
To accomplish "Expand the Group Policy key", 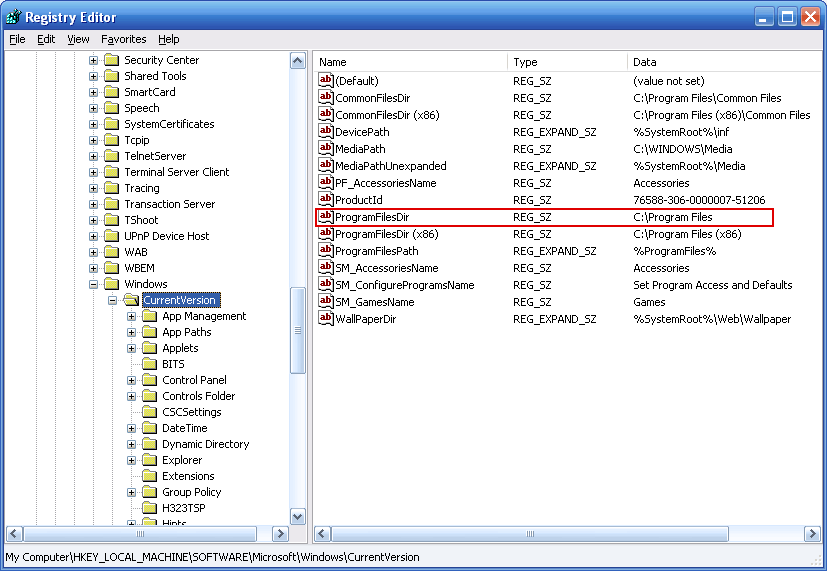I will (131, 492).
